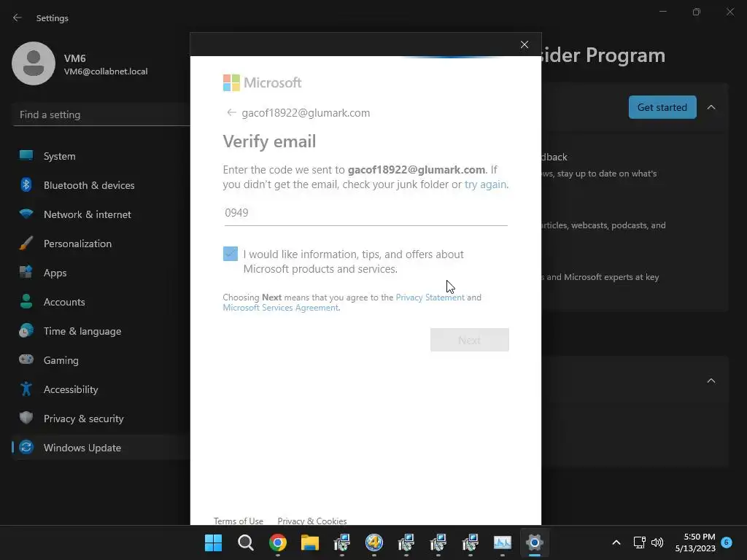This screenshot has height=560, width=747.
Task: Open Accessibility settings category
Action: coord(101,389)
